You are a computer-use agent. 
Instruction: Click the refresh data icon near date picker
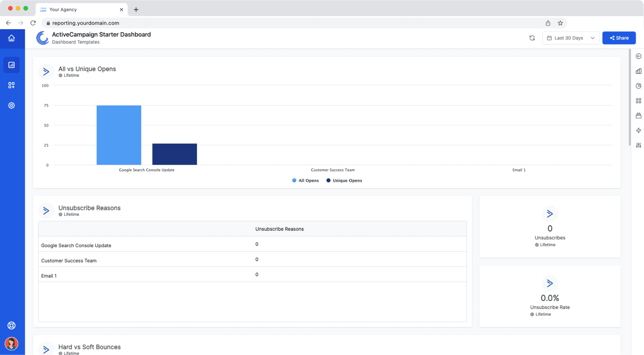point(532,38)
